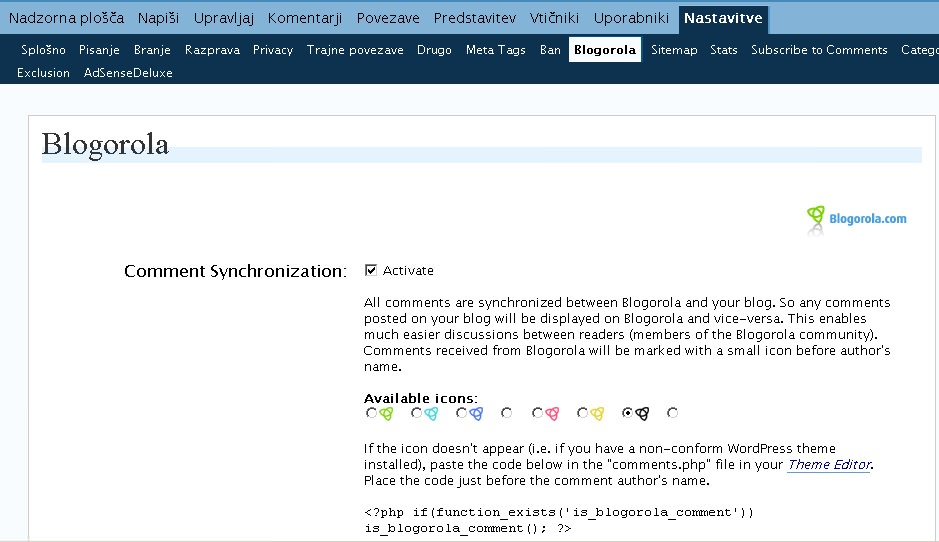Image resolution: width=939 pixels, height=542 pixels.
Task: Click the cyan Blogorola icon image
Action: (431, 413)
